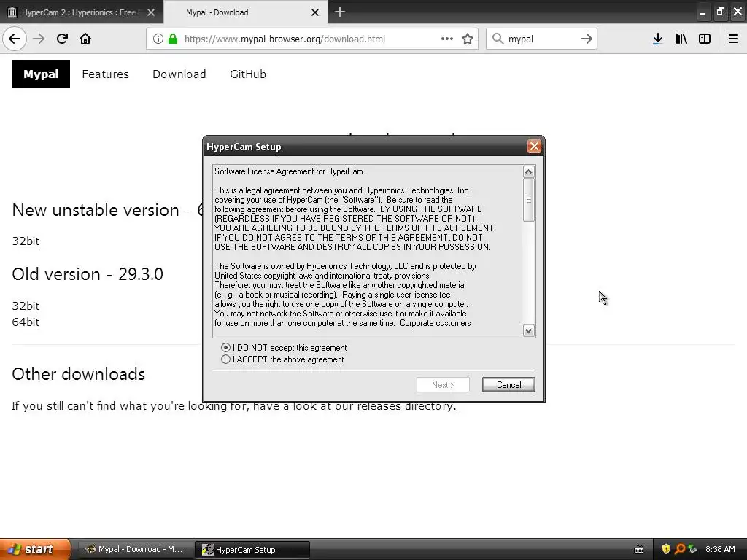Screen dimensions: 747x560
Task: Show site information via the info icon
Action: [158, 39]
